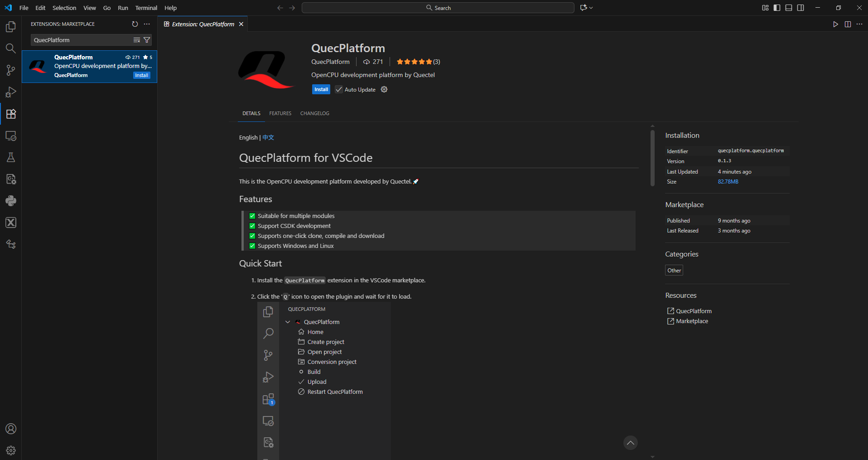This screenshot has height=460, width=868.
Task: Uncheck the Auto Update checkbox
Action: [338, 89]
